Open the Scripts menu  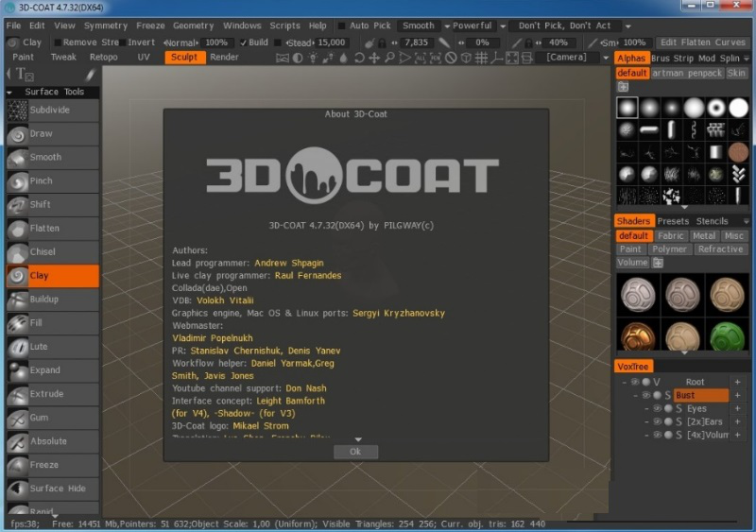285,26
